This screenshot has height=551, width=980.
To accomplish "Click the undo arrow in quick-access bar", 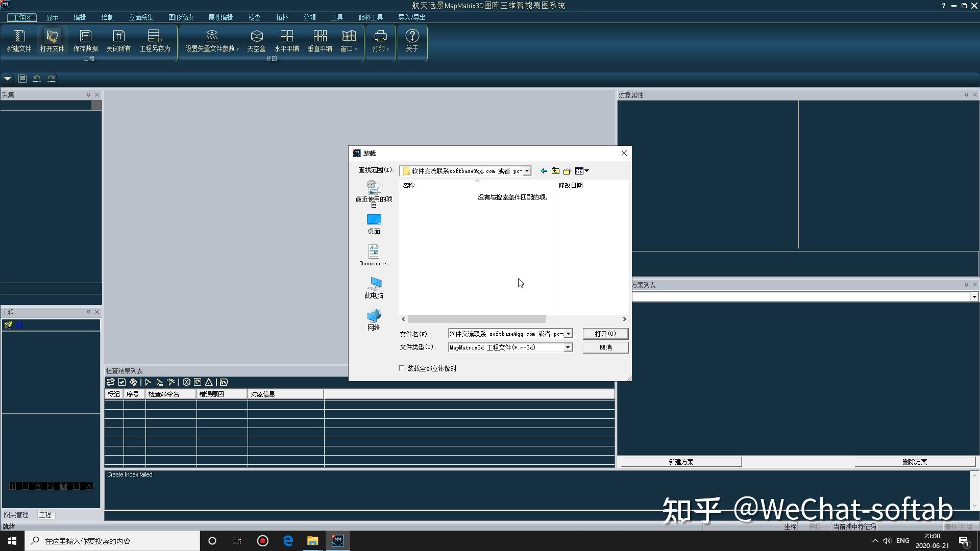I will (x=37, y=79).
